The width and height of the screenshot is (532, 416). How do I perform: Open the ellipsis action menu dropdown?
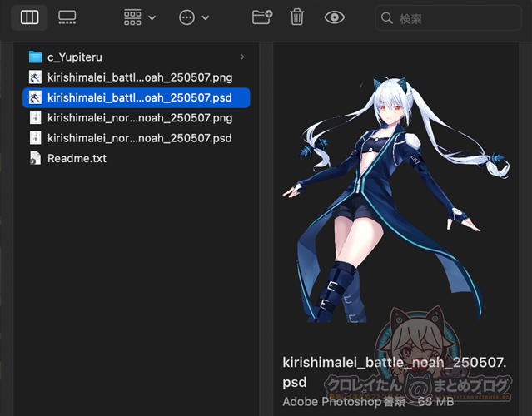[194, 17]
